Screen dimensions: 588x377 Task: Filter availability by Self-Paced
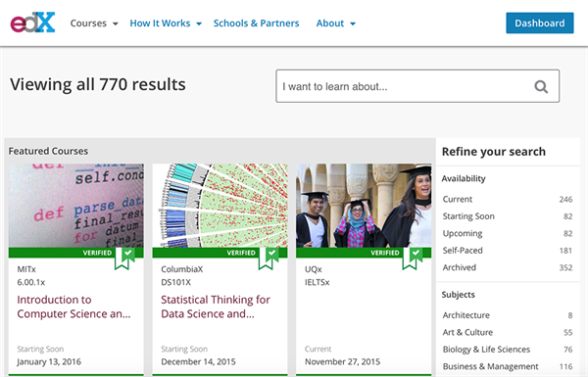(x=508, y=251)
